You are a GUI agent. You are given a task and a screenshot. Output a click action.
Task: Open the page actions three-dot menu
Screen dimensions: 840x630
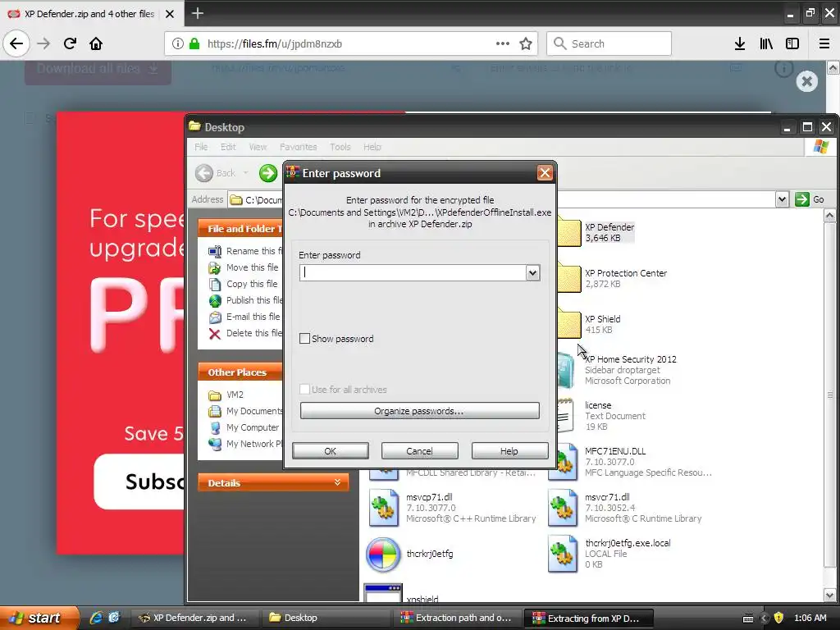(503, 43)
